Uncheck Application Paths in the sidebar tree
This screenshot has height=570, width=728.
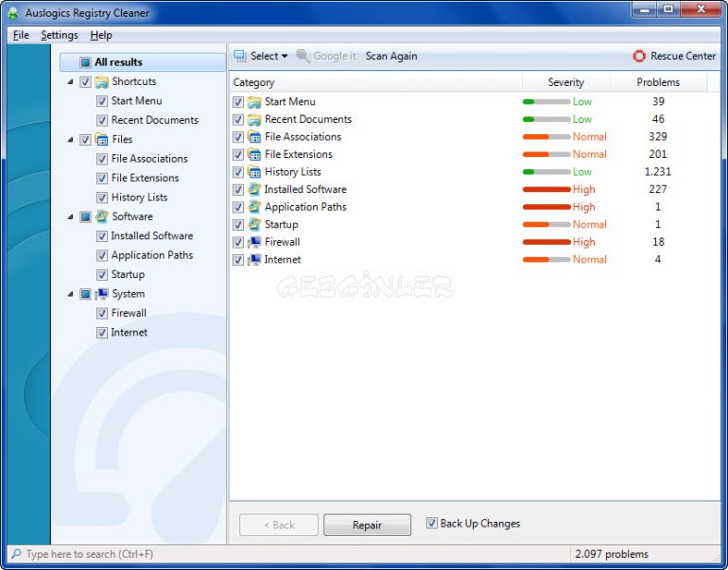(x=102, y=255)
